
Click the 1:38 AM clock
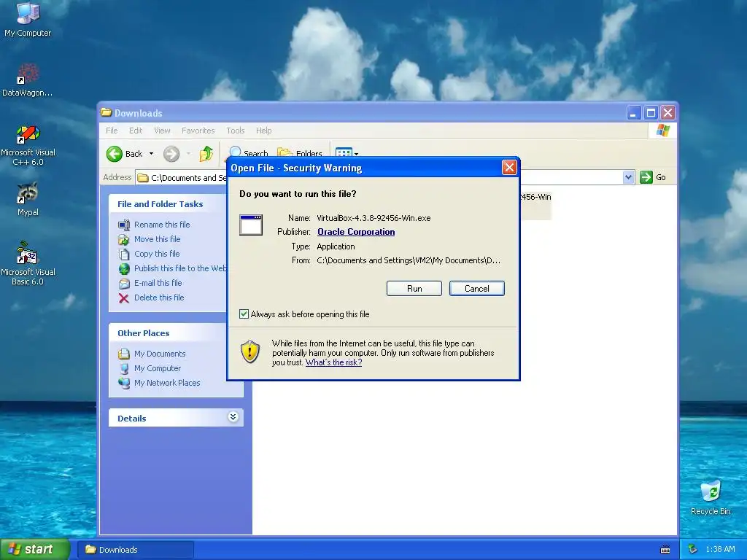[720, 549]
